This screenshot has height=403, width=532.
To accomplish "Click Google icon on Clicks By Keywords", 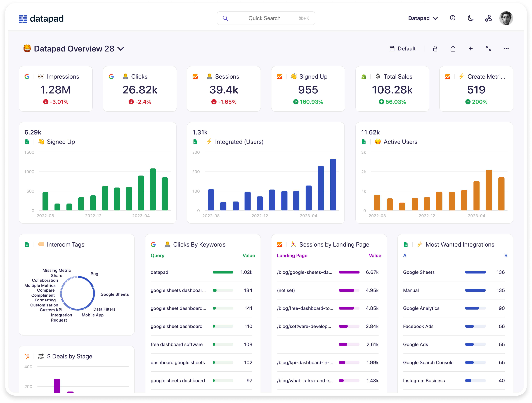I will pyautogui.click(x=153, y=245).
